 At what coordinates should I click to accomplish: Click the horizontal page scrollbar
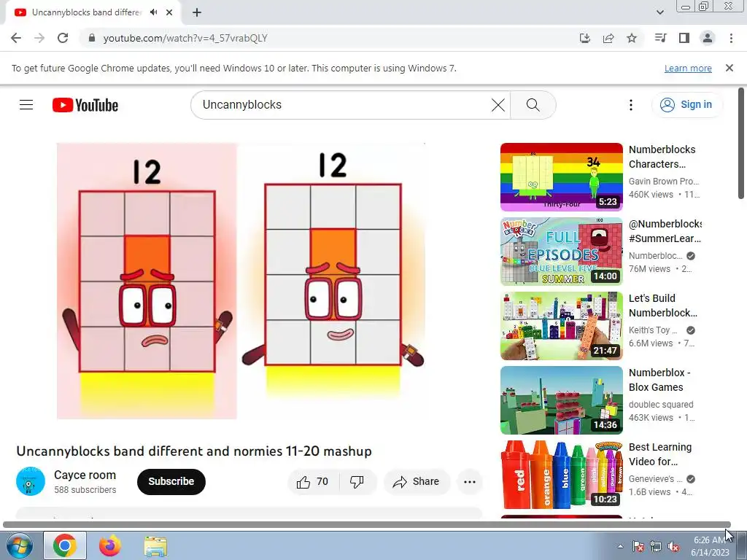pyautogui.click(x=367, y=525)
